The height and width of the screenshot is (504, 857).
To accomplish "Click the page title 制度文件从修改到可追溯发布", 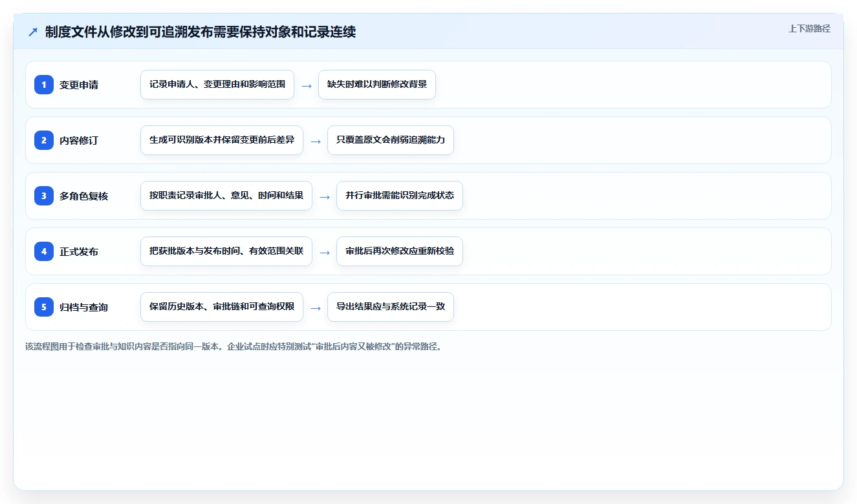I will click(201, 32).
